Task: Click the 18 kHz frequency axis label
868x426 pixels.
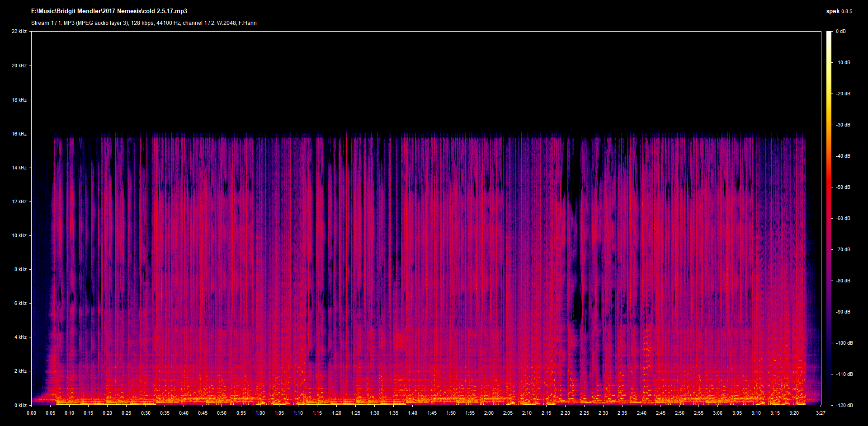Action: pyautogui.click(x=19, y=100)
